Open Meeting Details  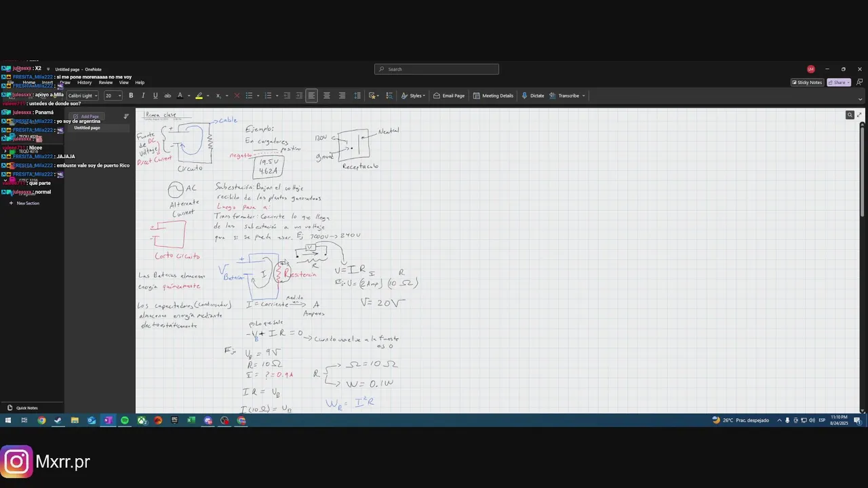click(x=493, y=96)
